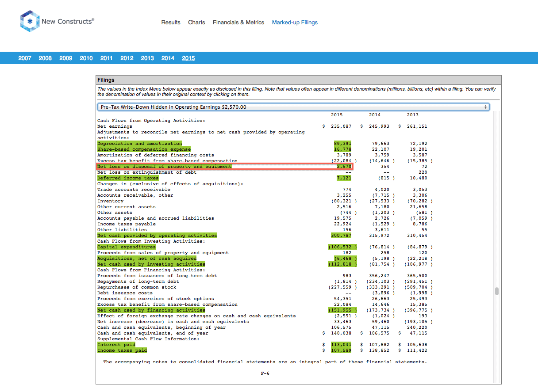The width and height of the screenshot is (538, 392).
Task: Click Net loss on disposal row label
Action: (x=164, y=167)
